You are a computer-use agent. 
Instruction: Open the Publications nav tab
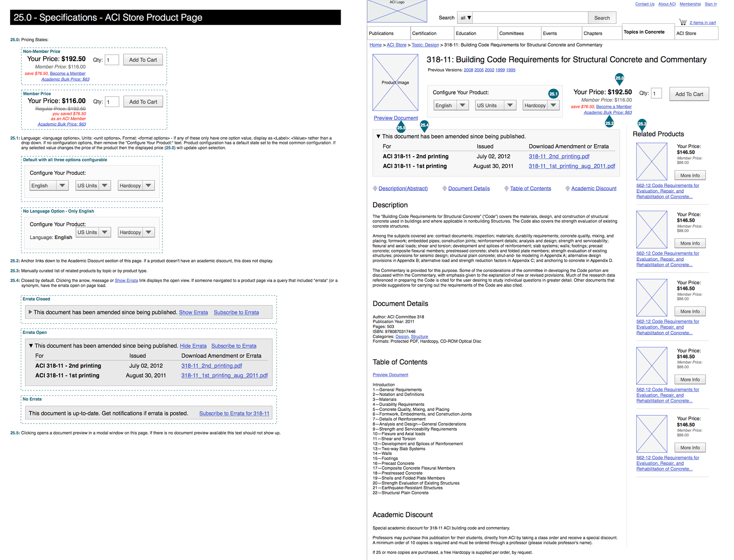click(x=389, y=33)
